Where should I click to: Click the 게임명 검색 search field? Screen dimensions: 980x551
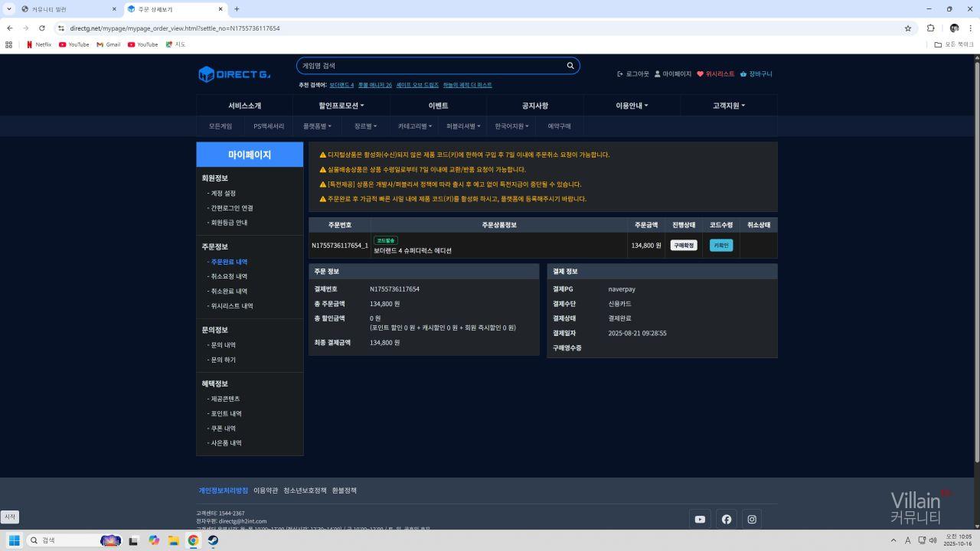point(429,66)
